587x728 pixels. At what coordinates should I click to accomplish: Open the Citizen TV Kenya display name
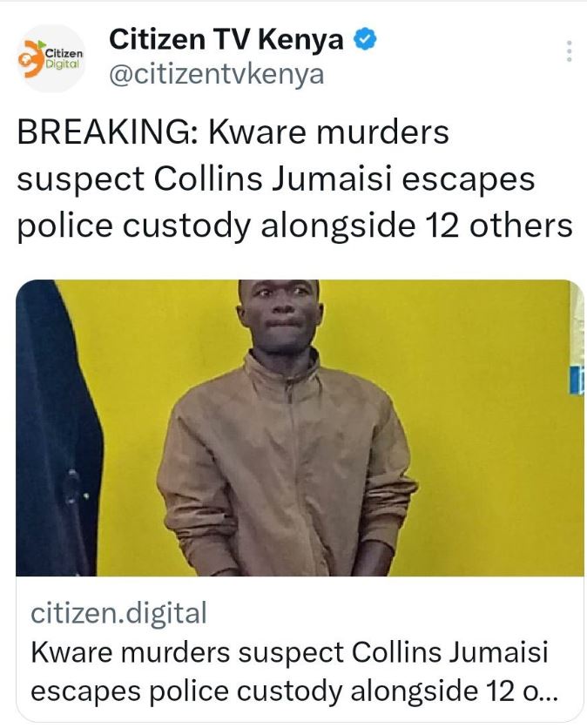point(226,39)
